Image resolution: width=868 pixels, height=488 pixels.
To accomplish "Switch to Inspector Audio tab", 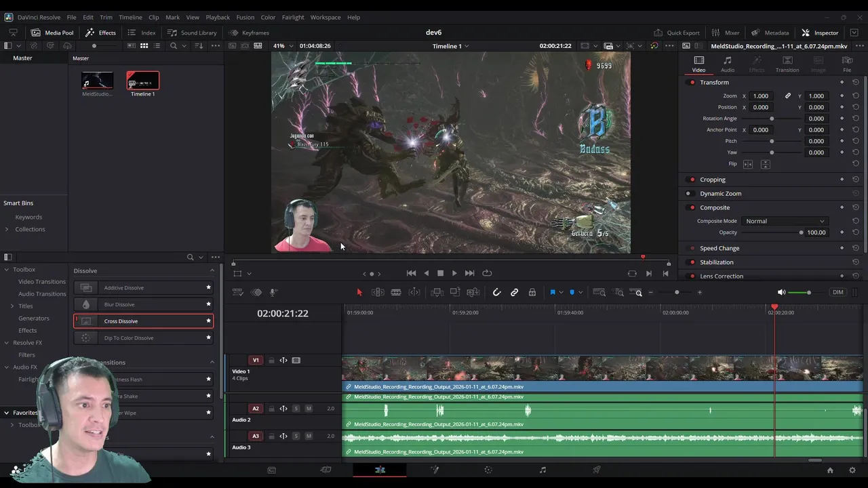I will click(728, 64).
